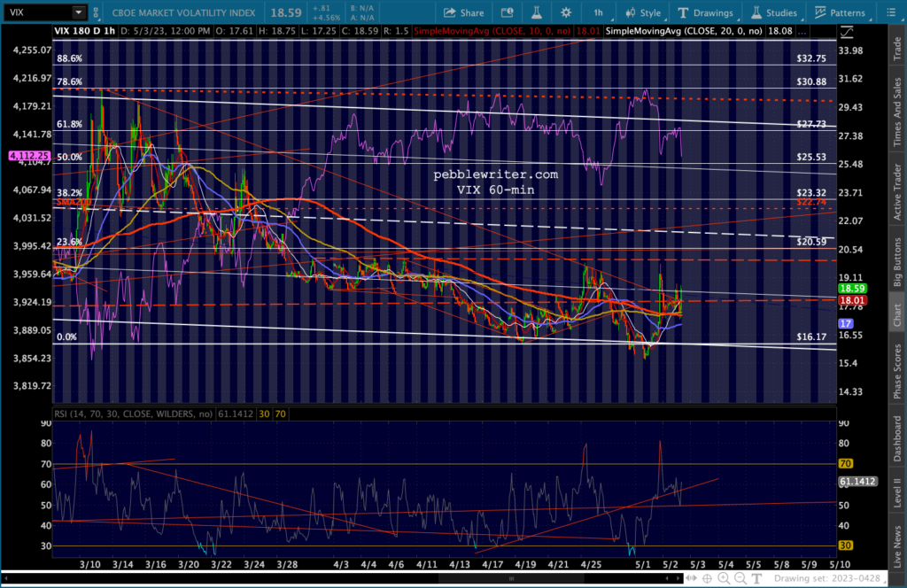Open the Style menu

(x=643, y=12)
